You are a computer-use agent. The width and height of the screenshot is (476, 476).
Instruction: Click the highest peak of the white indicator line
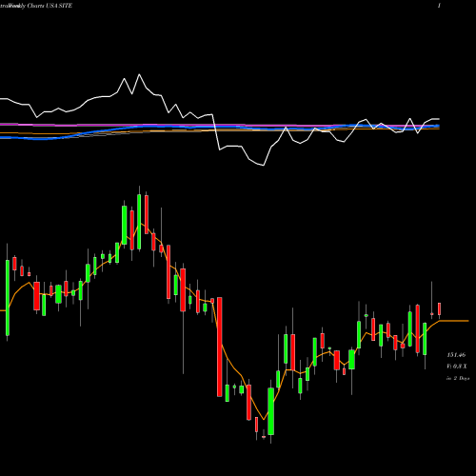(139, 74)
